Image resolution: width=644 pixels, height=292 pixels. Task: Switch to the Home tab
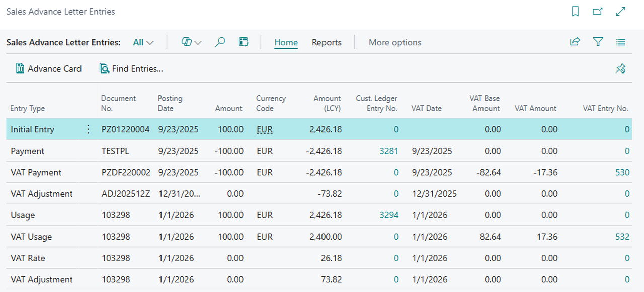coord(286,42)
